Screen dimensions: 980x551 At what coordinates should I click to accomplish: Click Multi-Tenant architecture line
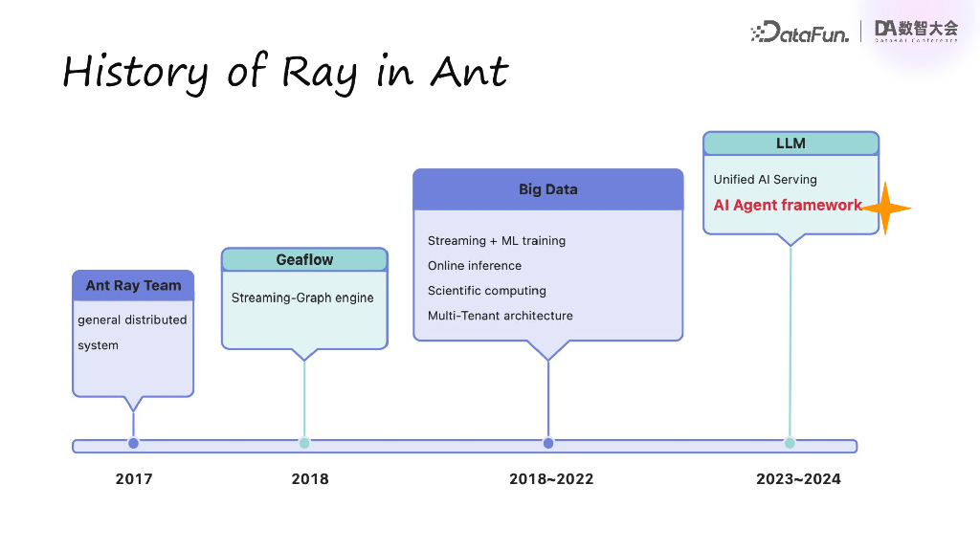tap(500, 316)
